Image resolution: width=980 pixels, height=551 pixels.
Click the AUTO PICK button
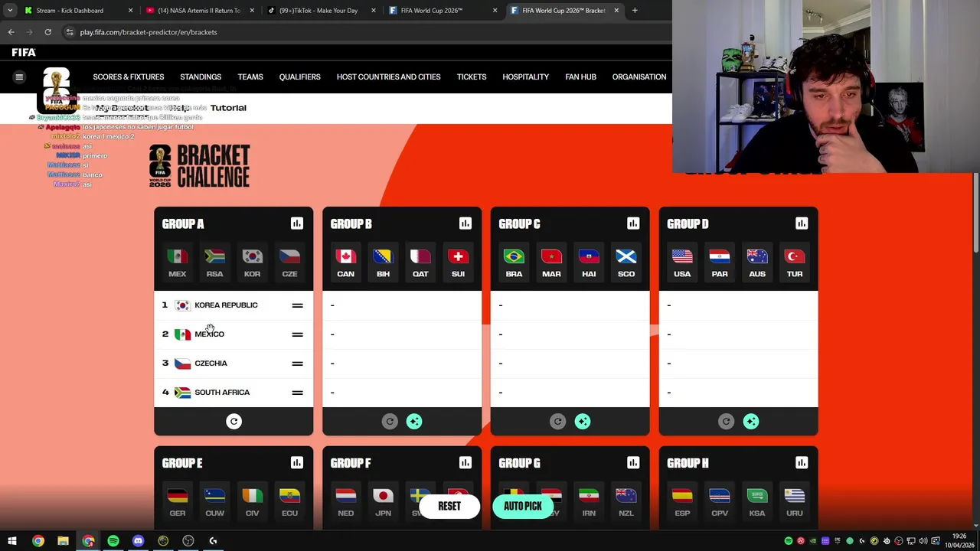coord(523,506)
